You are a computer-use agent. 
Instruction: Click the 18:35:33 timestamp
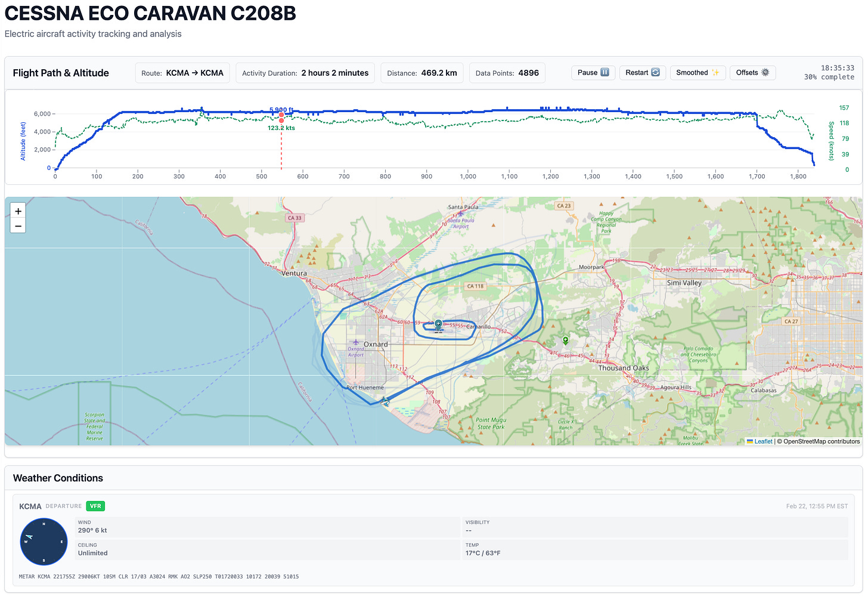(x=838, y=68)
